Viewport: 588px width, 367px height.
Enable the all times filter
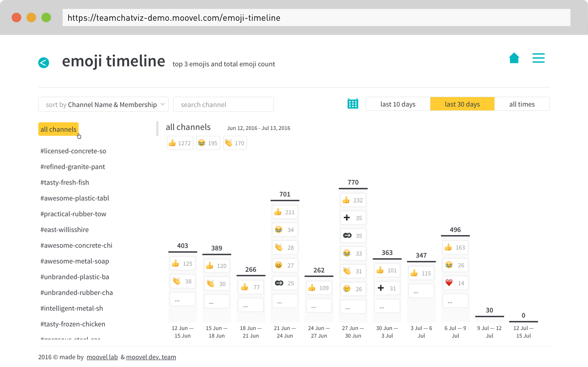(522, 104)
